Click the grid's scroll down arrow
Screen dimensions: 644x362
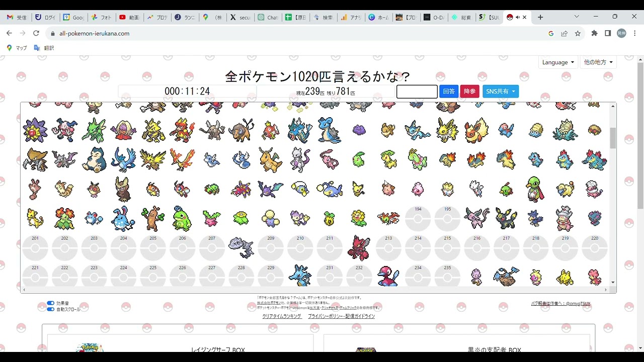tap(613, 283)
